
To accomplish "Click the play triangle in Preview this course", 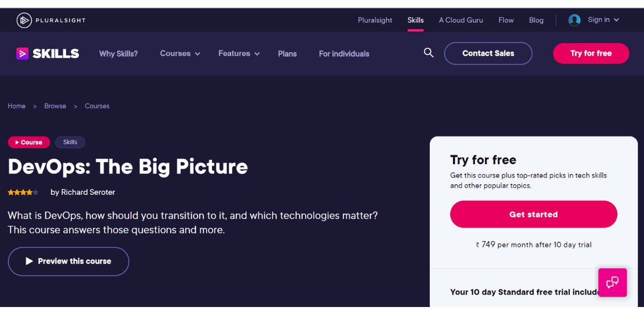I will [30, 261].
